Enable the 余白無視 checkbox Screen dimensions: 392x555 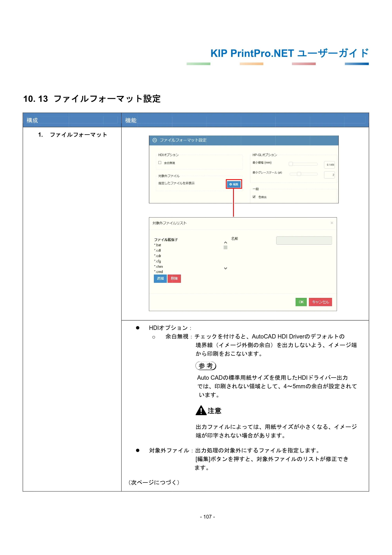click(160, 163)
